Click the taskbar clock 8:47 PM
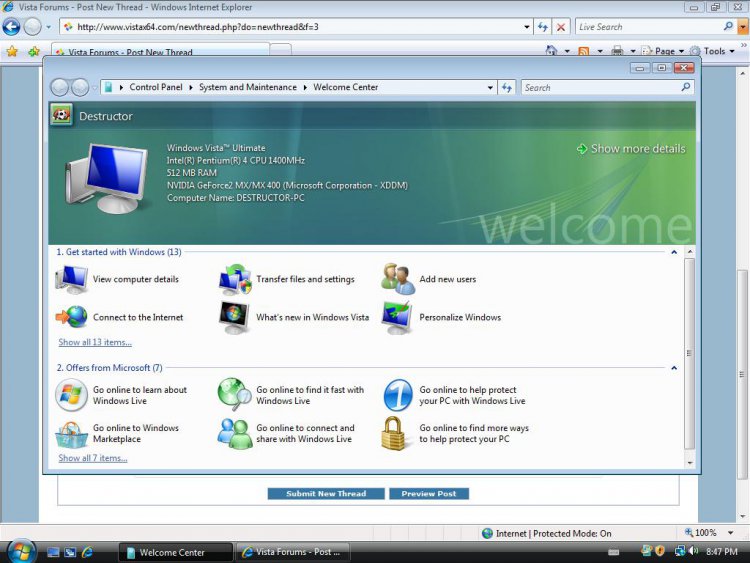 pos(722,552)
